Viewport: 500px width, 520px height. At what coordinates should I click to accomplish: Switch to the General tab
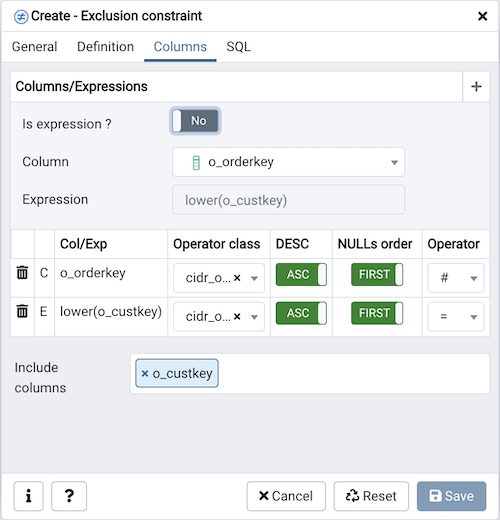coord(35,47)
